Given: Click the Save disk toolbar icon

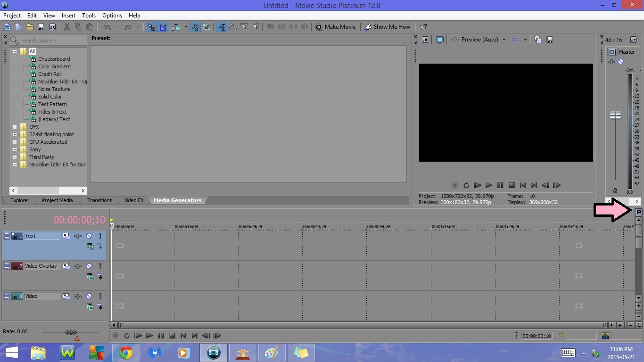Looking at the screenshot, I should coord(41,27).
